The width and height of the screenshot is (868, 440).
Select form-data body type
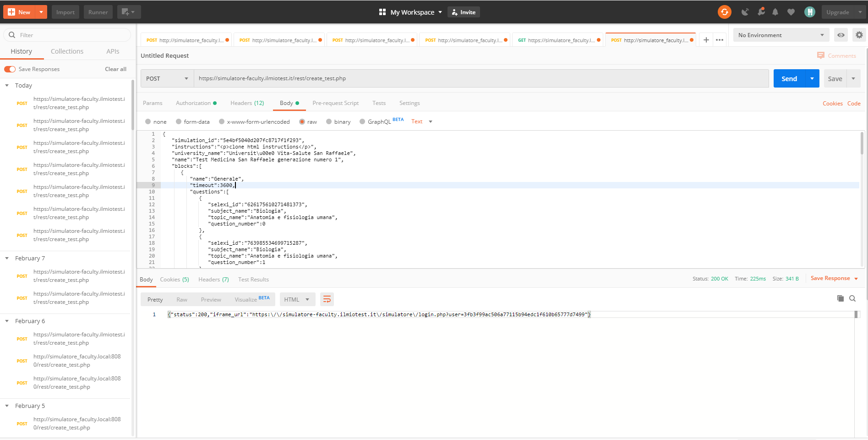(179, 121)
